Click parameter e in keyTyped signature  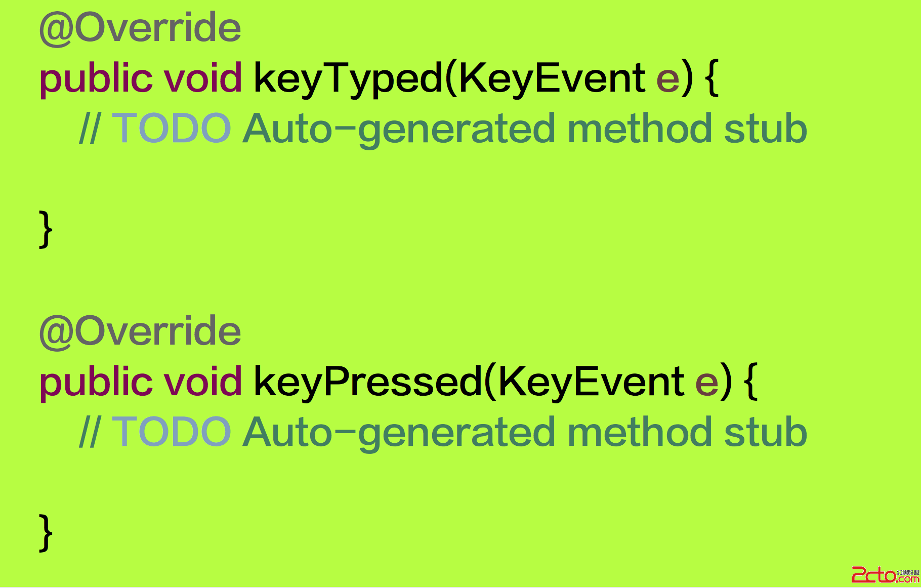[667, 81]
